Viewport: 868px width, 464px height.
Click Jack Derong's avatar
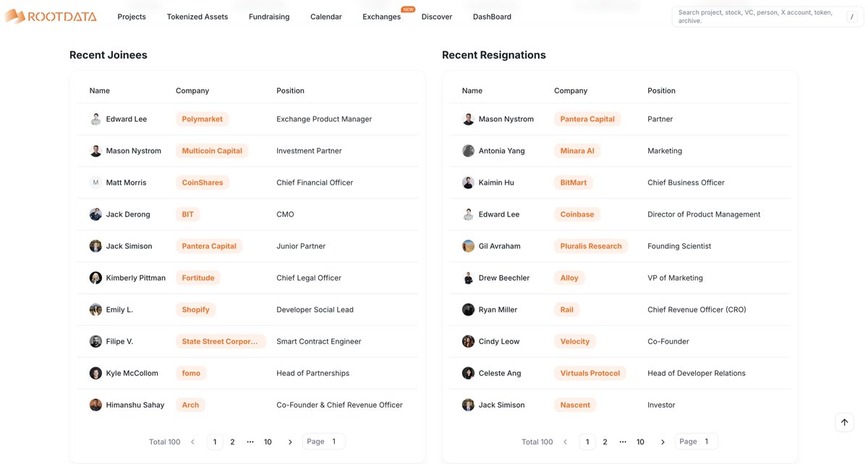95,215
